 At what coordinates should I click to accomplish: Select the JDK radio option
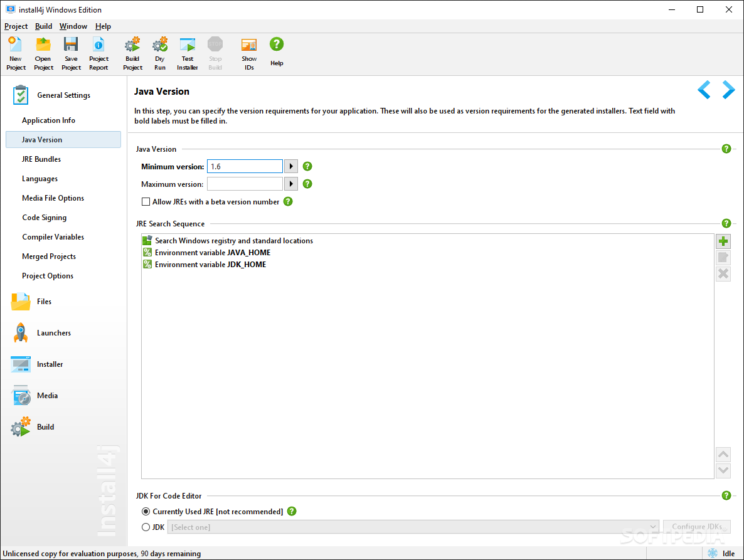pyautogui.click(x=146, y=527)
